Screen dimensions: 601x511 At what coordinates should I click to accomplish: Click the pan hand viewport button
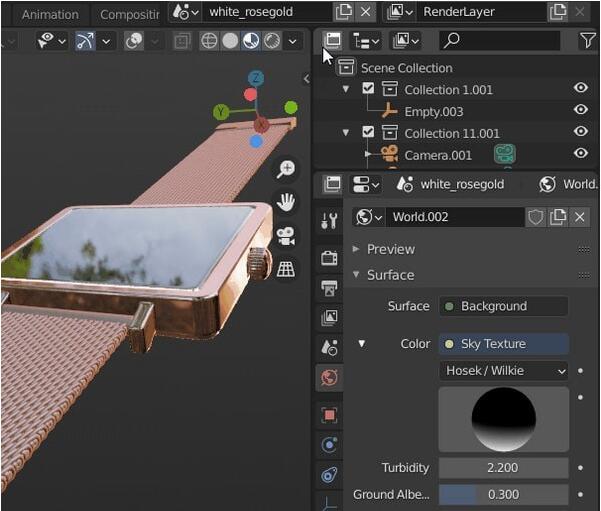click(286, 202)
